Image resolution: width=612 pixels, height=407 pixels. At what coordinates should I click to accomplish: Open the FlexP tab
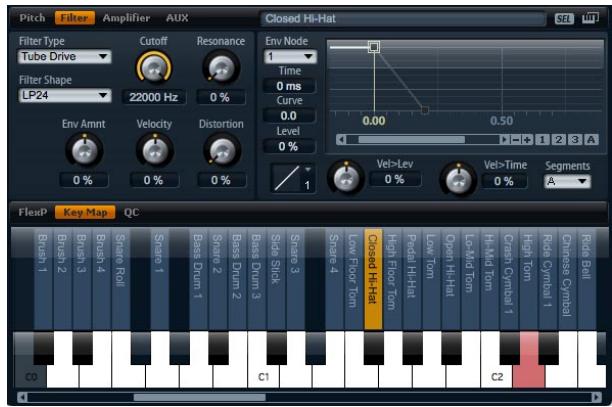coord(33,212)
